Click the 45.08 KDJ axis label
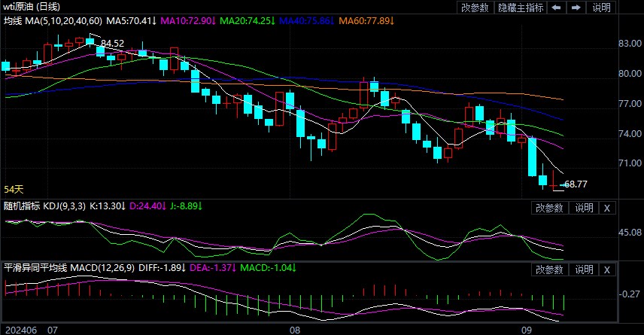This screenshot has width=644, height=335. [x=630, y=233]
